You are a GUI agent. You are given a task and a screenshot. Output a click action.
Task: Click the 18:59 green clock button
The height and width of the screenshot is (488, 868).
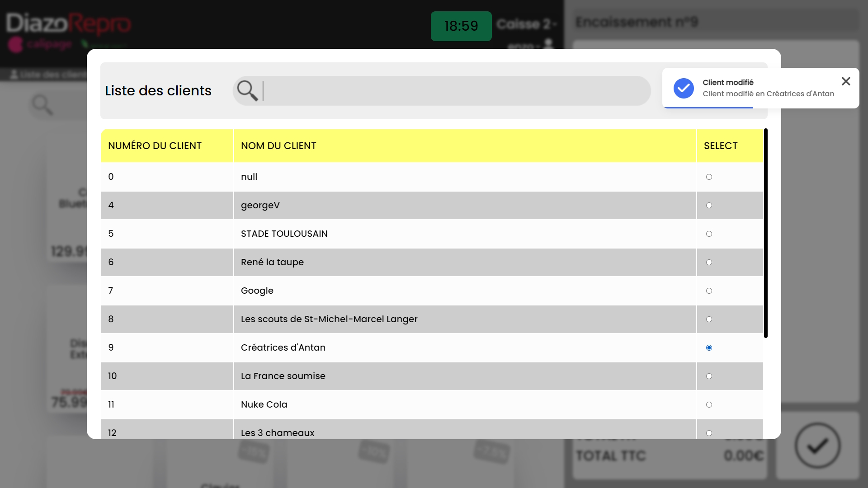461,26
